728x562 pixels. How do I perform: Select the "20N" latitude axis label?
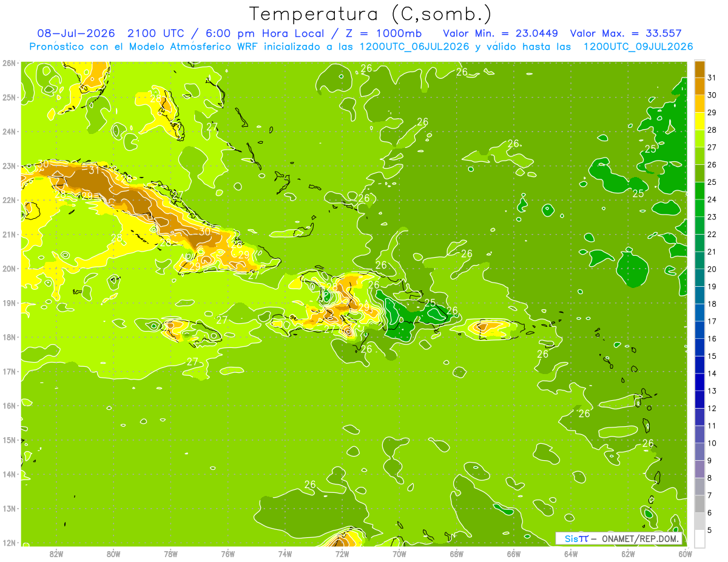click(x=8, y=269)
